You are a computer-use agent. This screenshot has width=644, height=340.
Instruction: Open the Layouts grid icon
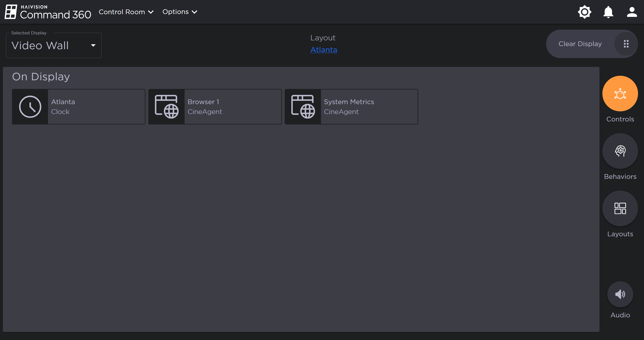click(620, 208)
